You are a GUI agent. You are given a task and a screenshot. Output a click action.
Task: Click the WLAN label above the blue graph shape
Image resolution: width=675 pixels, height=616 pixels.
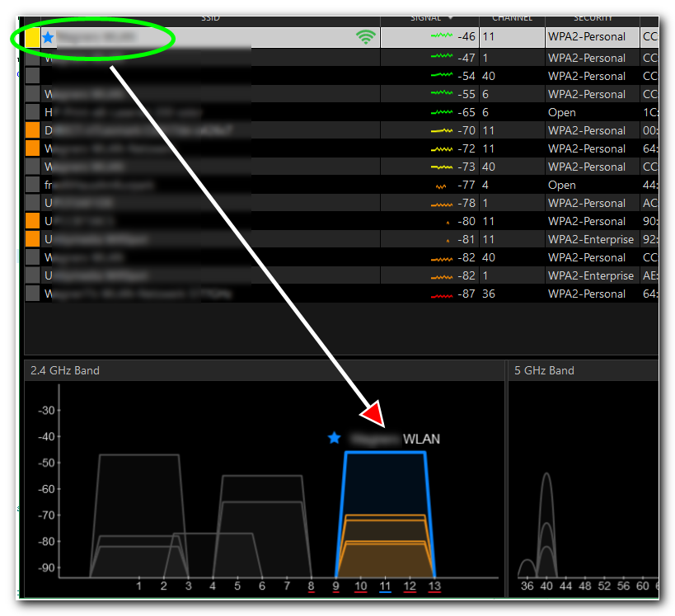point(421,439)
